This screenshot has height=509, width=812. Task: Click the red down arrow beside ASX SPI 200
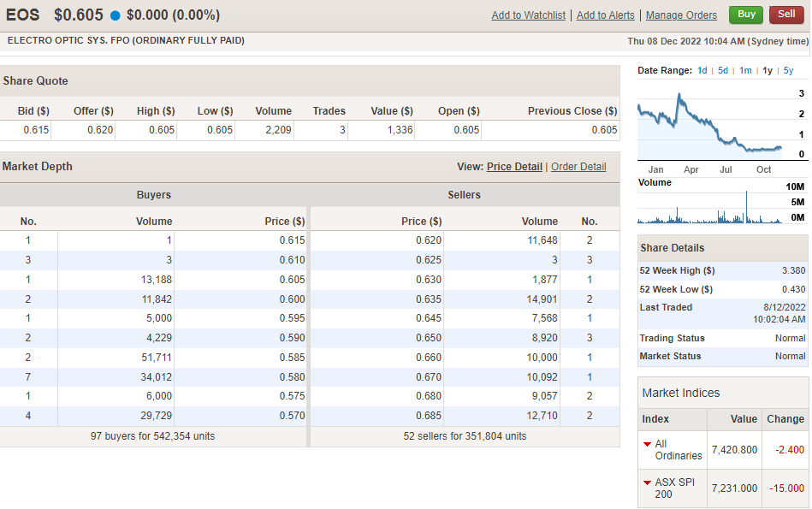647,482
